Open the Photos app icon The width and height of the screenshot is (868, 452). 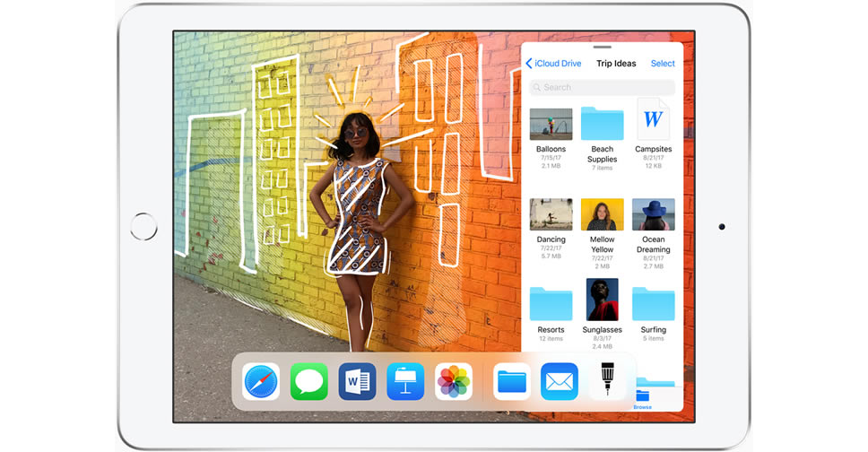coord(454,382)
